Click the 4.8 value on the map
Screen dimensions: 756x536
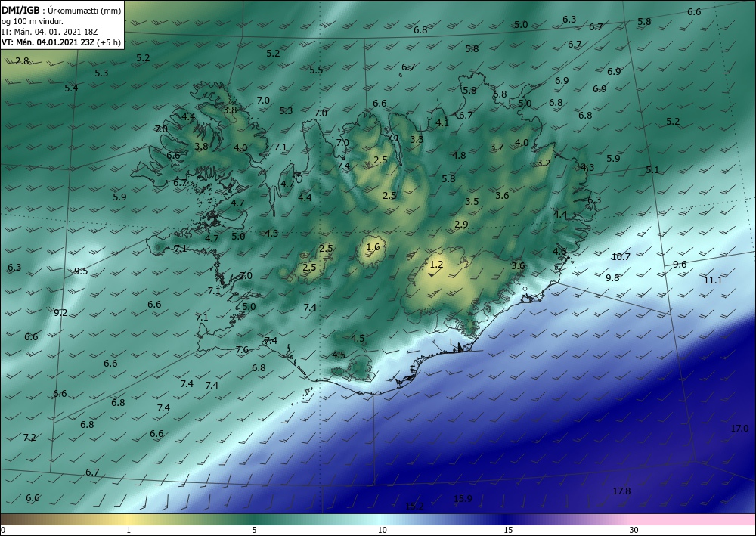pos(459,155)
